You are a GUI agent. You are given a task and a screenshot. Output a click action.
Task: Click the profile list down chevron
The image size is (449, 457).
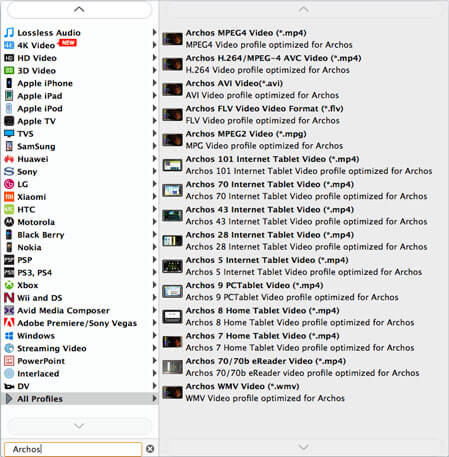303,446
